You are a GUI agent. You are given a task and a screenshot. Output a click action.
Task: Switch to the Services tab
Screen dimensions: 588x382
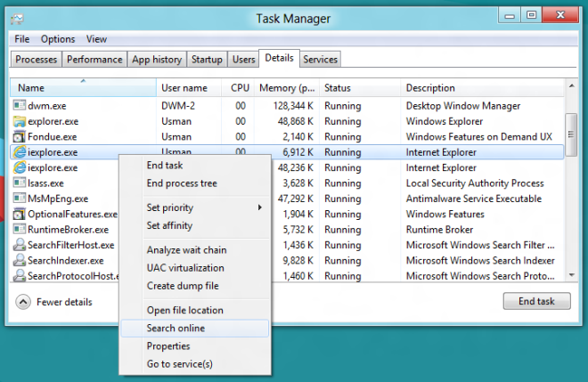click(x=320, y=60)
